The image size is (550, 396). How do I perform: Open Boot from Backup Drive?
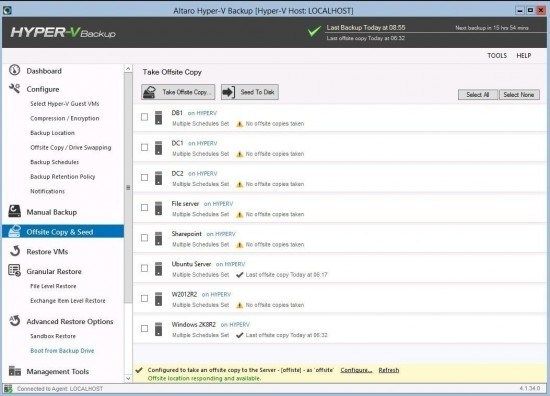pos(62,350)
